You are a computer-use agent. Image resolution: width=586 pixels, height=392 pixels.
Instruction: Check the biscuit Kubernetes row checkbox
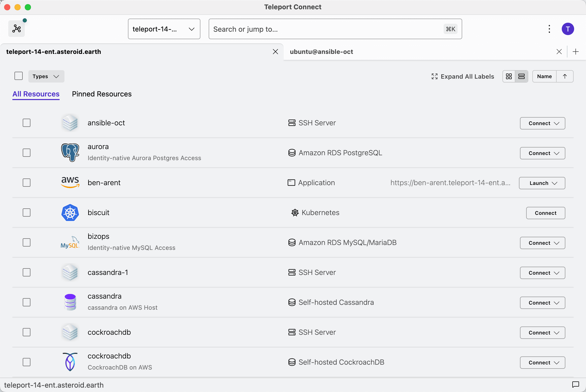coord(27,213)
